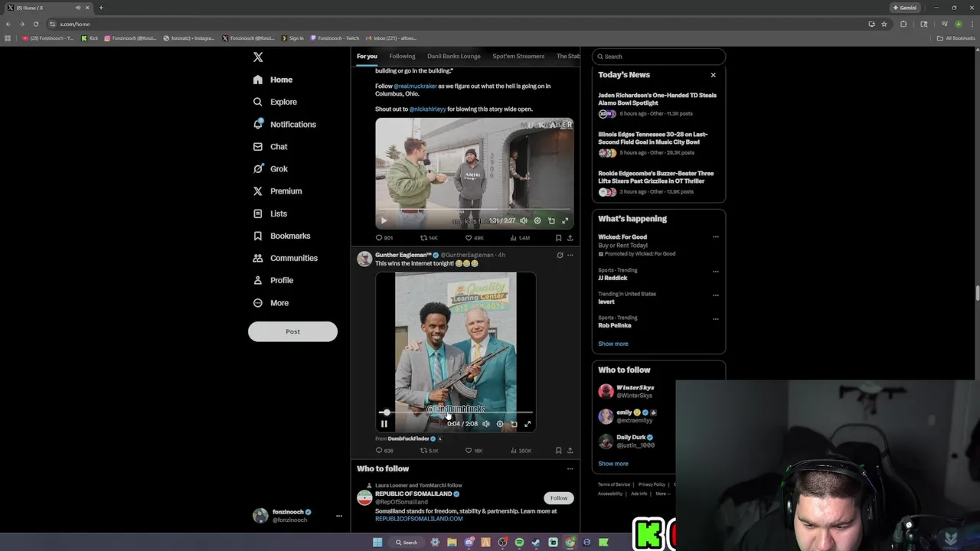This screenshot has width=980, height=551.
Task: Click the X search field
Action: click(658, 57)
